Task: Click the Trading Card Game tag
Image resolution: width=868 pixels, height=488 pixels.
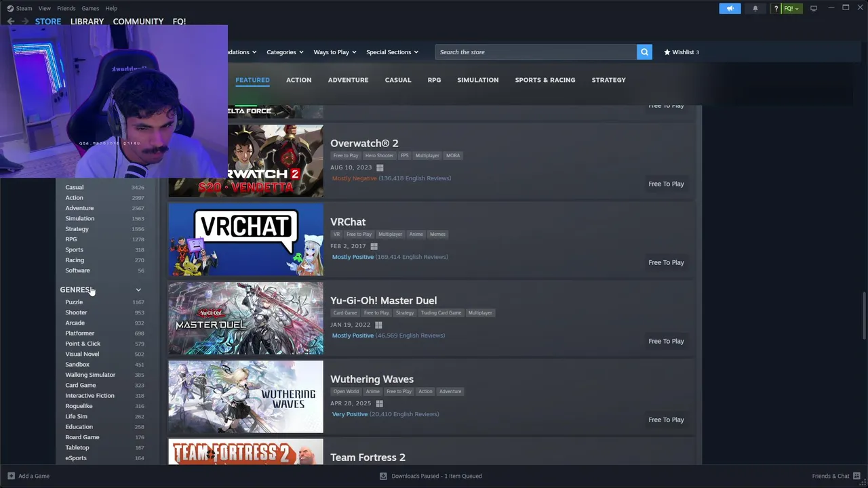Action: click(441, 313)
